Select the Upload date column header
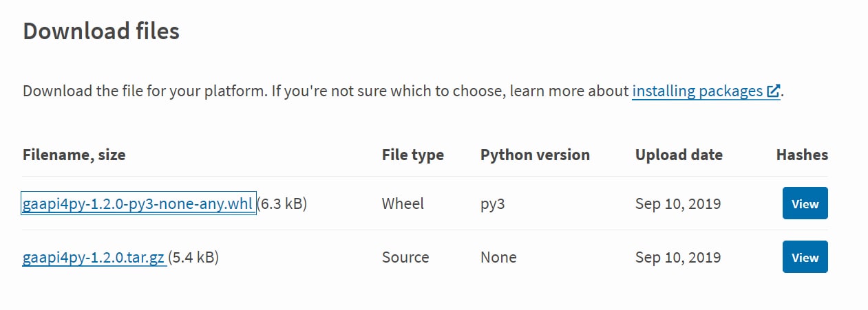This screenshot has height=310, width=868. point(679,155)
